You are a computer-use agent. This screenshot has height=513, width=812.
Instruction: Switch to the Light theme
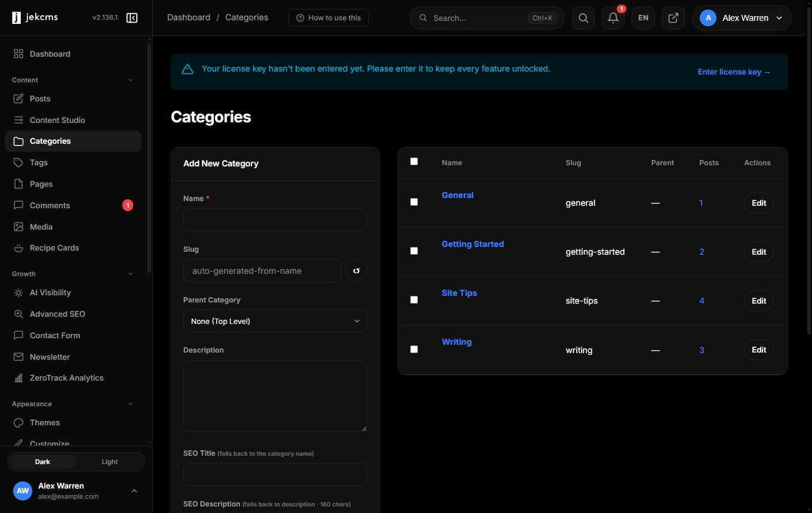pos(110,462)
